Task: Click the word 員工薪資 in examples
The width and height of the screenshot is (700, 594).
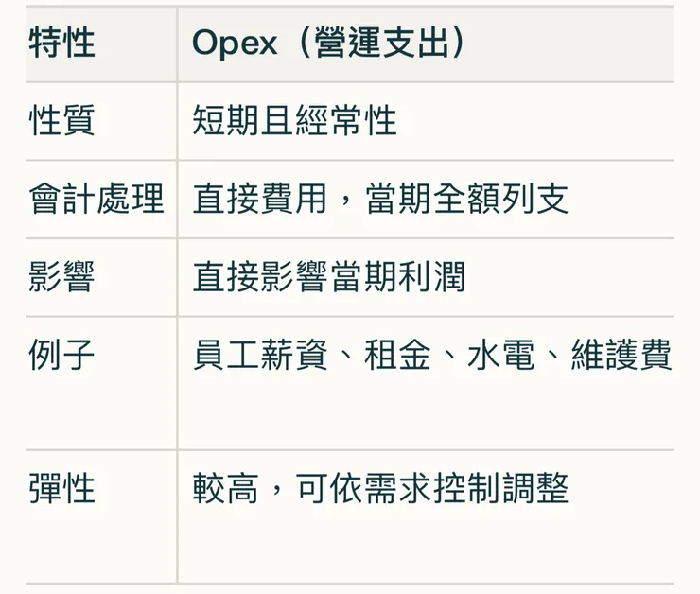Action: click(260, 356)
